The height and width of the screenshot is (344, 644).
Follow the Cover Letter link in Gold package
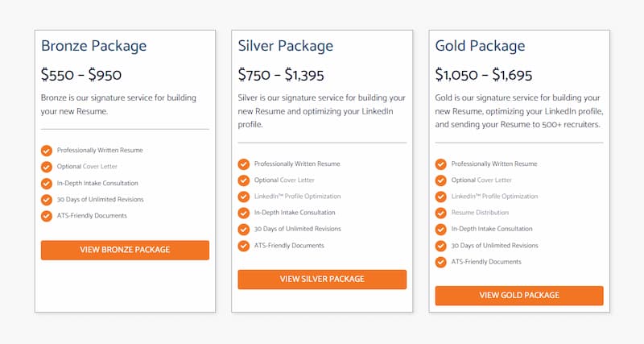pyautogui.click(x=494, y=180)
